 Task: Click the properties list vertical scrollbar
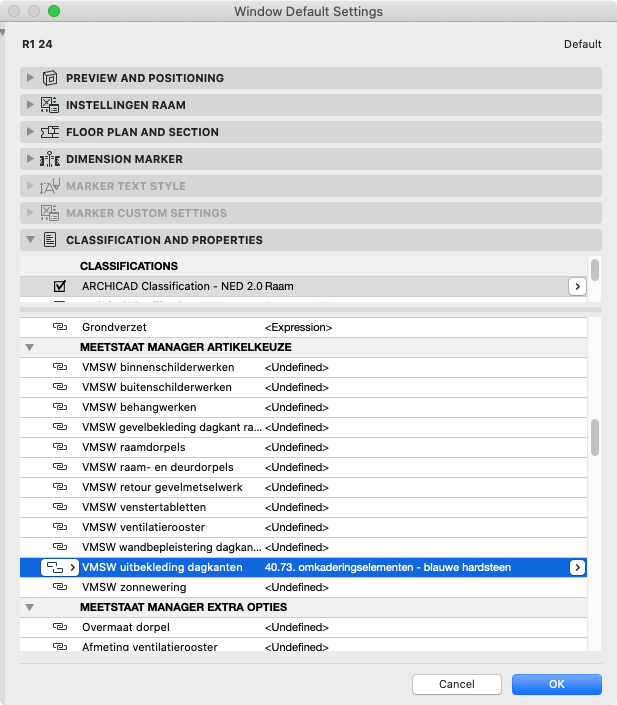[594, 436]
